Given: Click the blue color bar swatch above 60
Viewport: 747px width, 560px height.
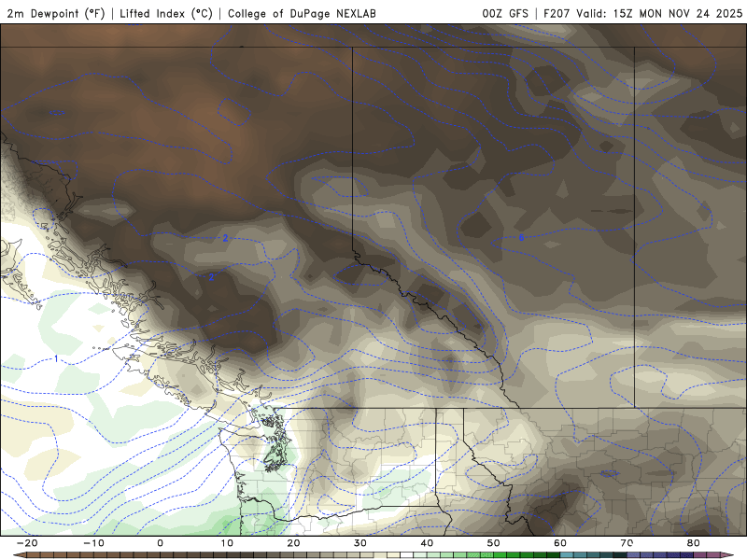Looking at the screenshot, I should click(x=567, y=555).
